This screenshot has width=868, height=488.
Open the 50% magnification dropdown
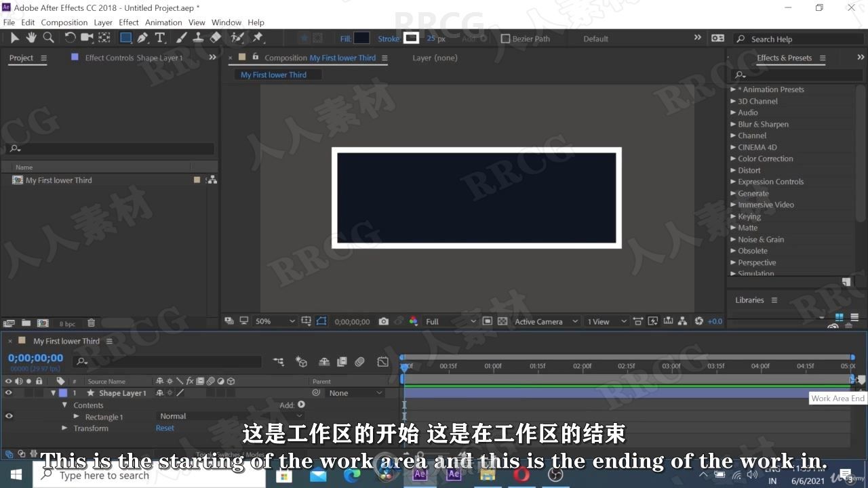coord(275,321)
